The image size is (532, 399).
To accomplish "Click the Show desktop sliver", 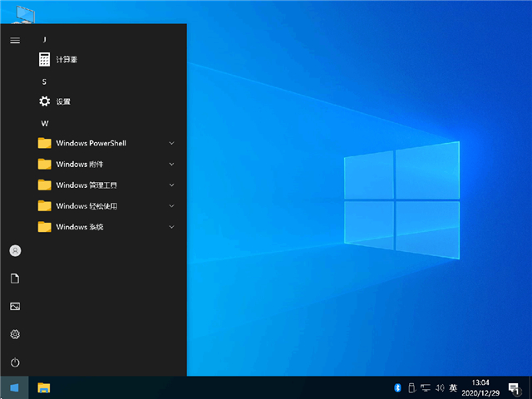I will pyautogui.click(x=530, y=387).
